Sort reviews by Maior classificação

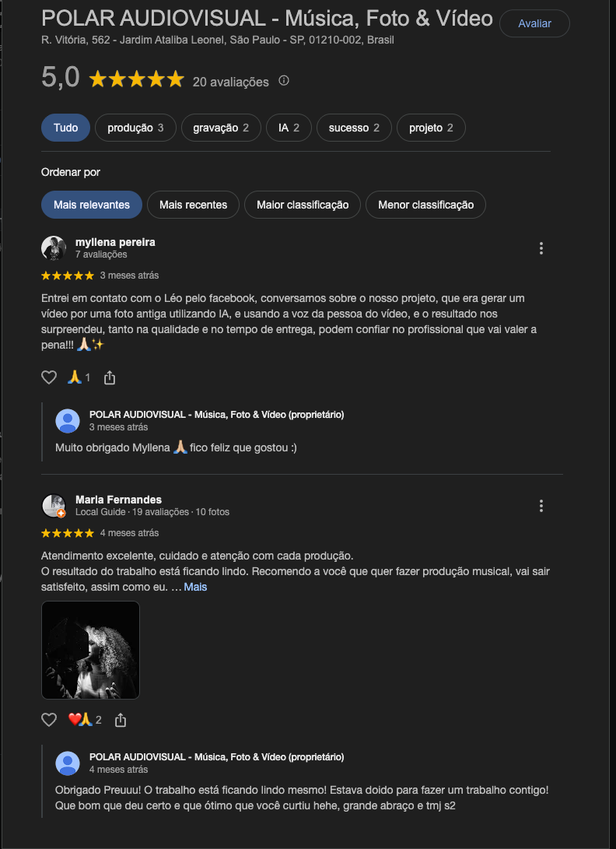303,205
